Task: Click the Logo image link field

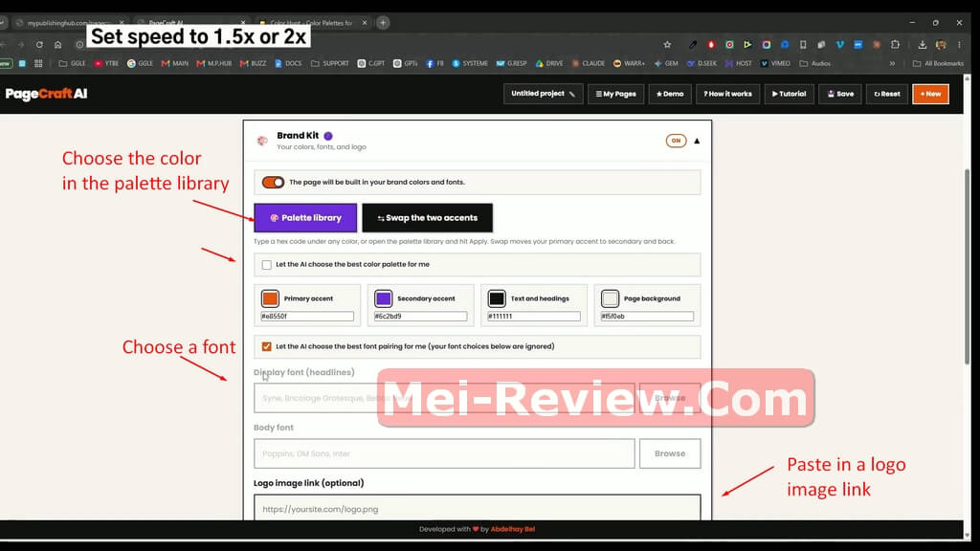Action: (477, 509)
